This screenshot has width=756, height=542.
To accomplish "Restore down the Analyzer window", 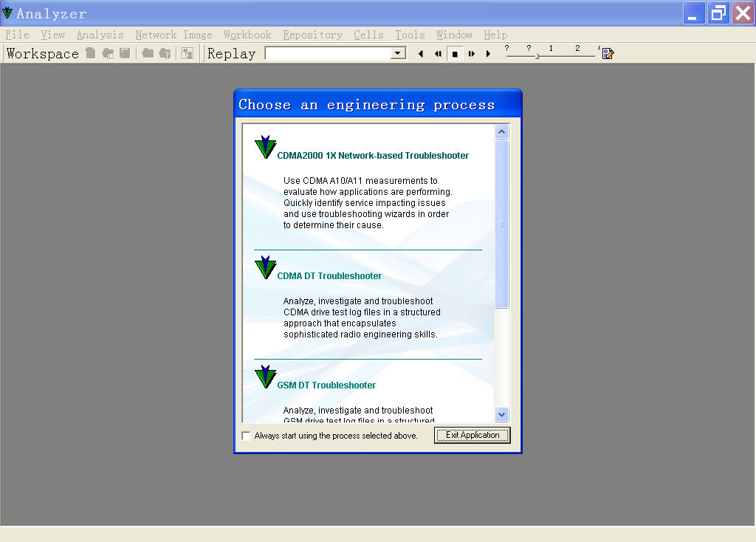I will tap(718, 13).
